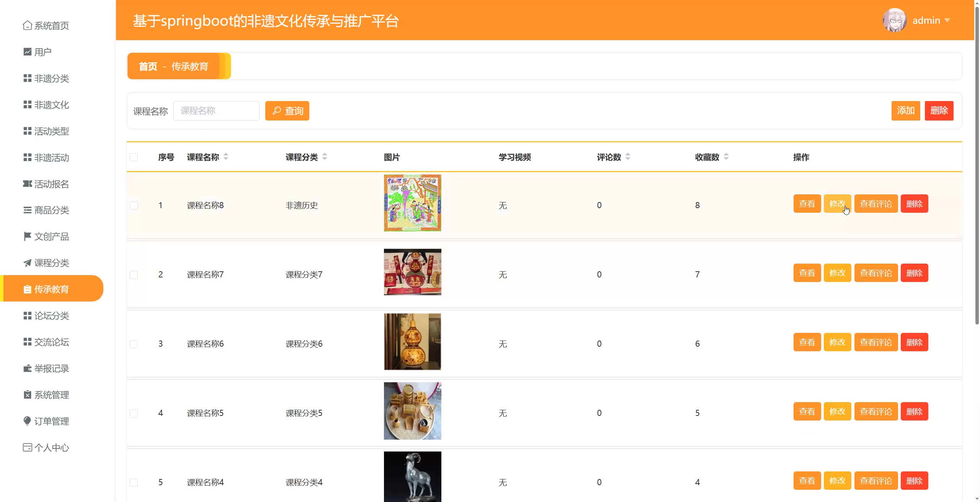
Task: Click the wallet icon beside 举报记录
Action: [27, 368]
